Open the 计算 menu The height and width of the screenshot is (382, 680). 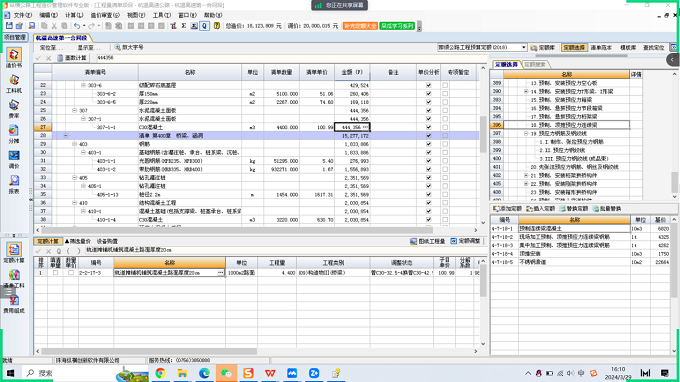(x=74, y=15)
